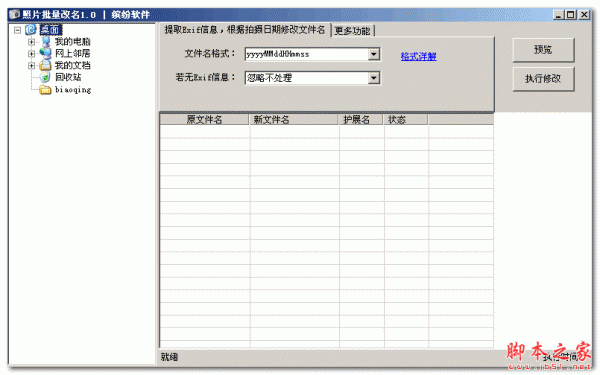This screenshot has width=600, height=375.
Task: Click the app icon in title bar
Action: click(14, 15)
